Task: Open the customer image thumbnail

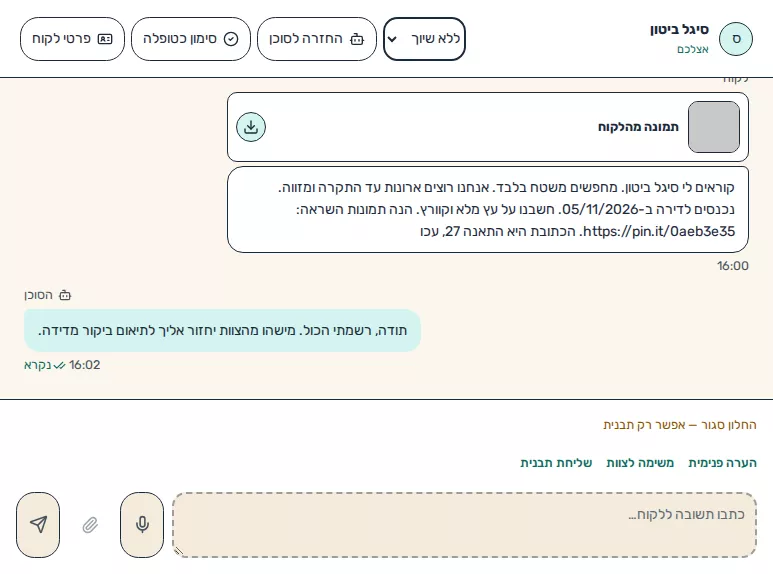Action: point(714,127)
